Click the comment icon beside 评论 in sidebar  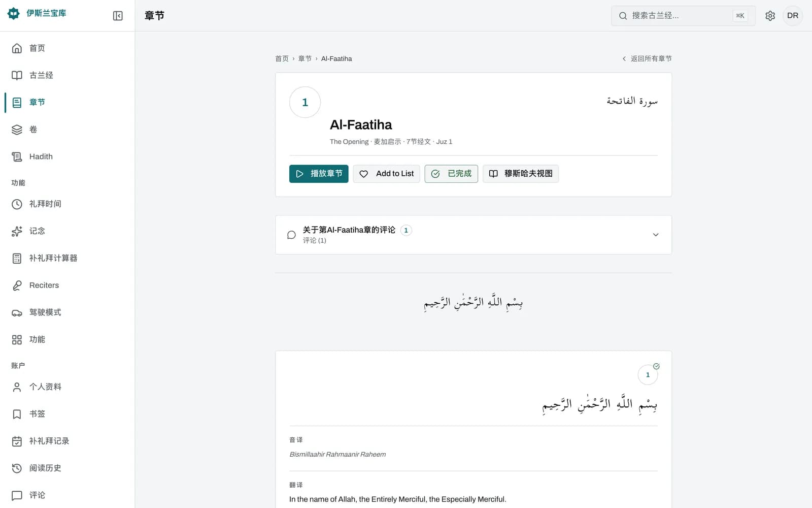17,495
